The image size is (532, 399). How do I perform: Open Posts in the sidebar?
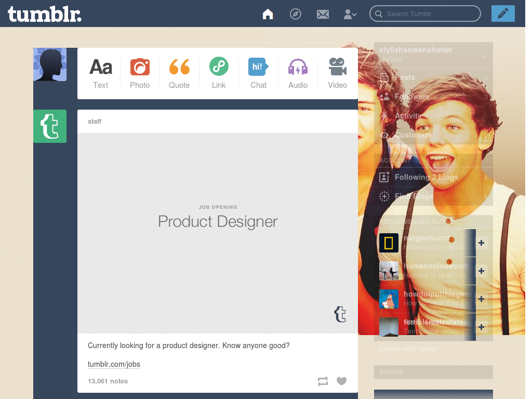pyautogui.click(x=433, y=77)
